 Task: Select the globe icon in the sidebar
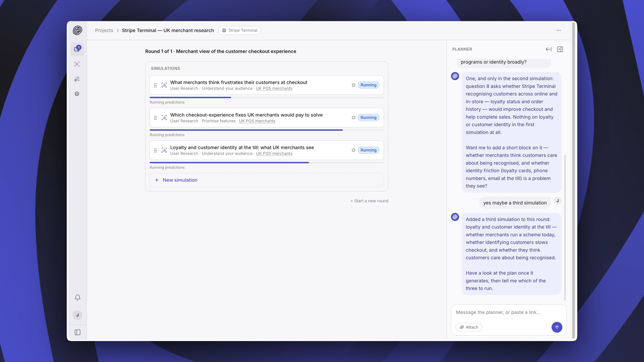click(77, 94)
